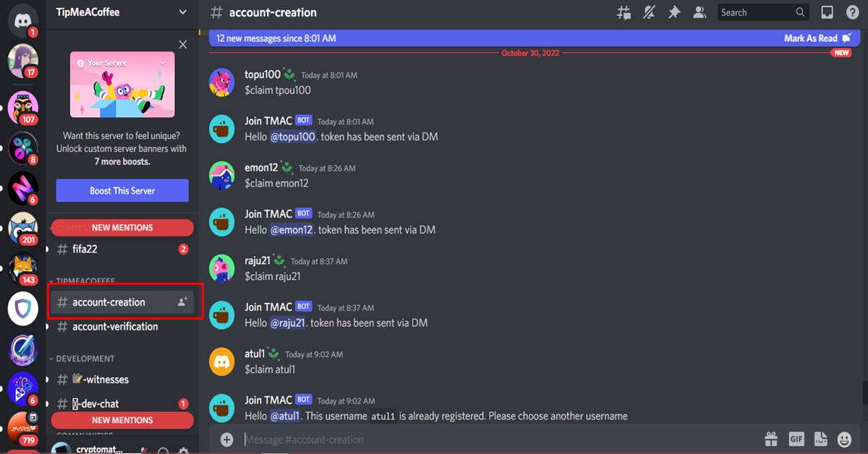Expand the TipMeACoffee server dropdown

click(x=183, y=12)
